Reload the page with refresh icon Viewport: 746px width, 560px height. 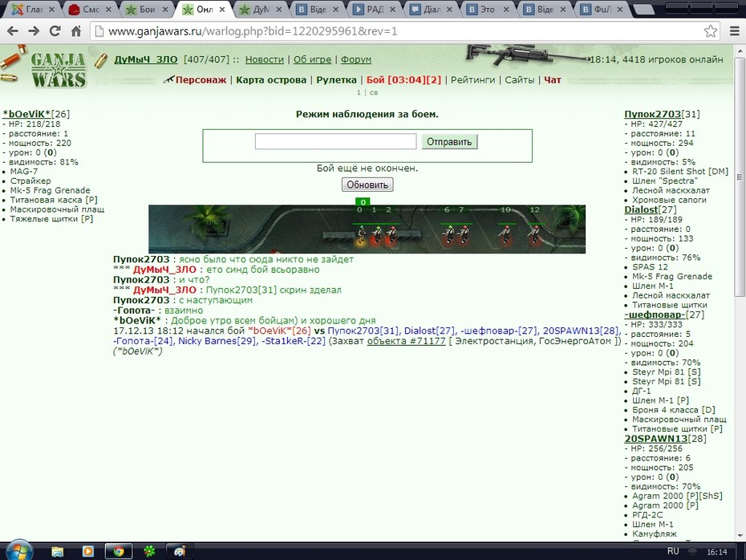click(55, 31)
